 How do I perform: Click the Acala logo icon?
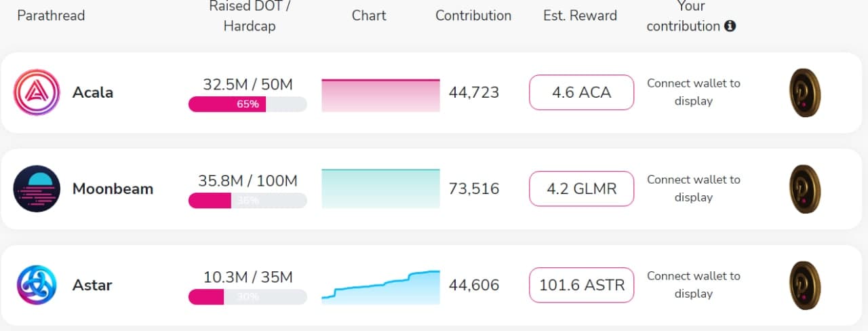point(37,92)
